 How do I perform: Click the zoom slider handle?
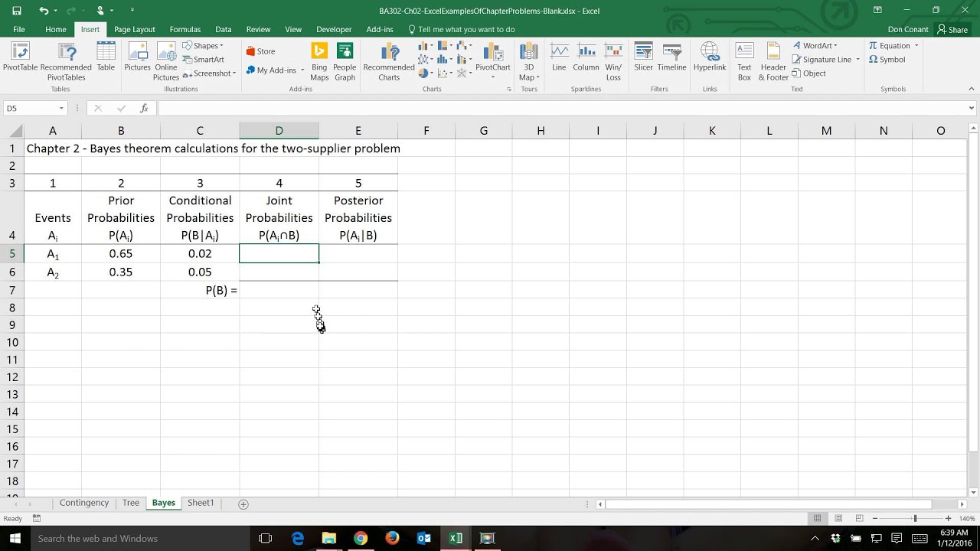click(x=915, y=519)
